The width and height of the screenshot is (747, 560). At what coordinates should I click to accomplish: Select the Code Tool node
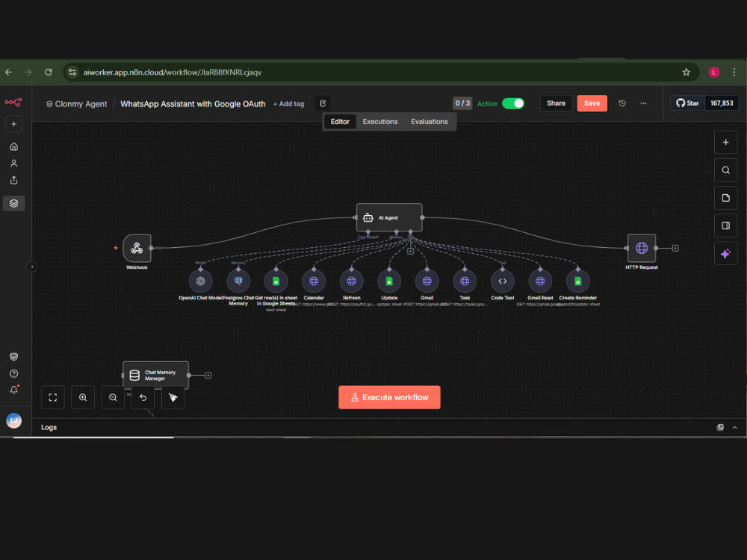click(x=503, y=281)
